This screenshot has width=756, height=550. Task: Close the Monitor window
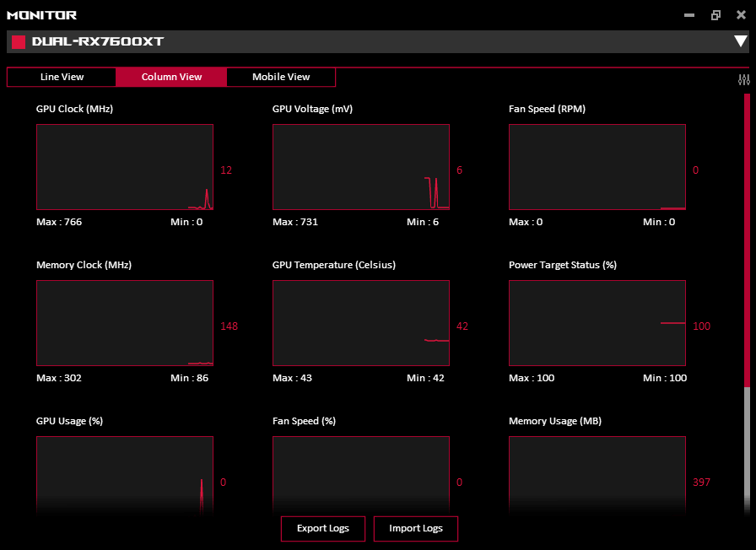pos(741,15)
